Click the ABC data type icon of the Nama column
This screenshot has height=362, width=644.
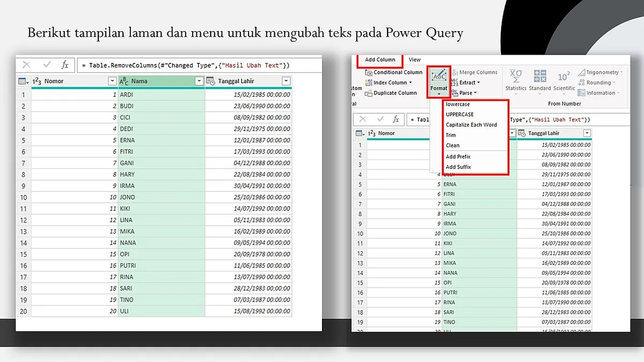point(124,81)
